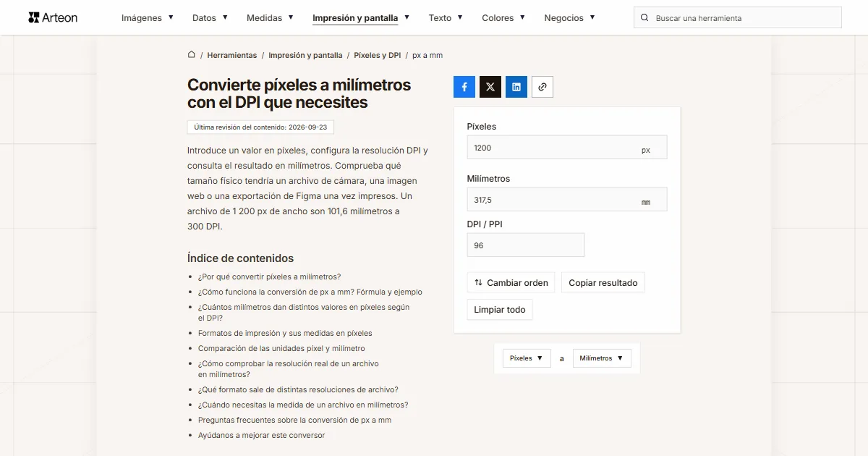Open the Píxeles y DPI breadcrumb

pos(378,55)
